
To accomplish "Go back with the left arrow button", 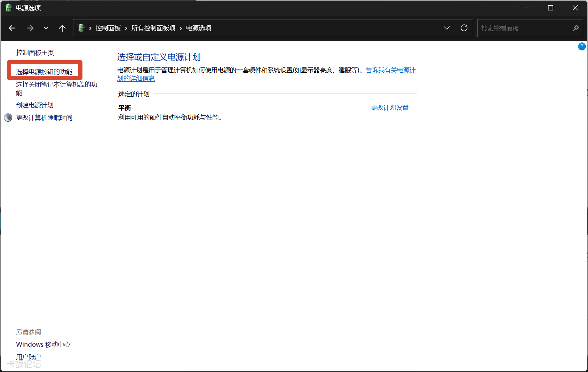I will coord(12,28).
